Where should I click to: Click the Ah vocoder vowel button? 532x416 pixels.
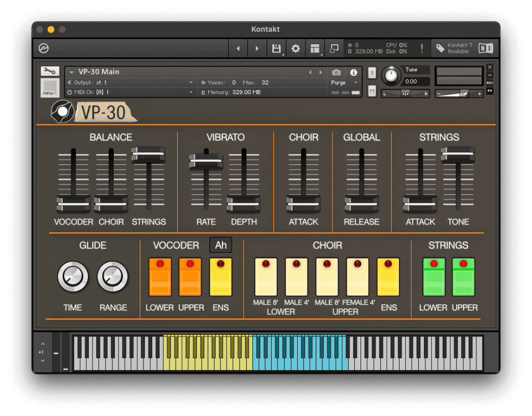point(221,245)
